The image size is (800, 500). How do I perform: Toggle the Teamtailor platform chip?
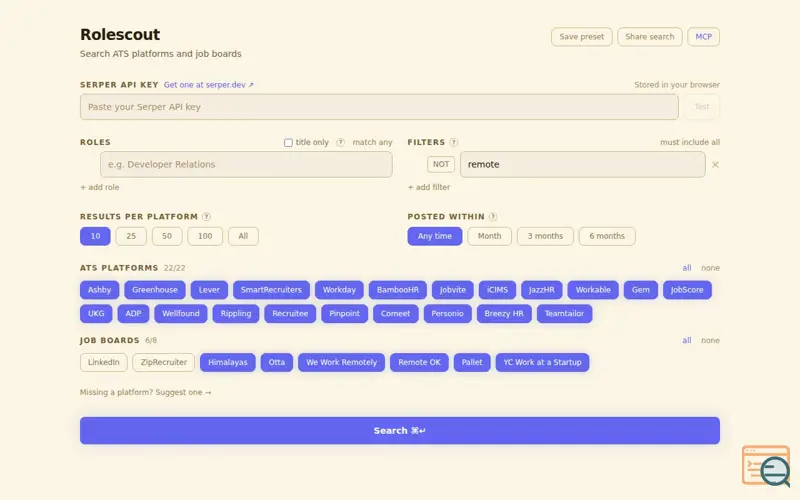pyautogui.click(x=564, y=314)
